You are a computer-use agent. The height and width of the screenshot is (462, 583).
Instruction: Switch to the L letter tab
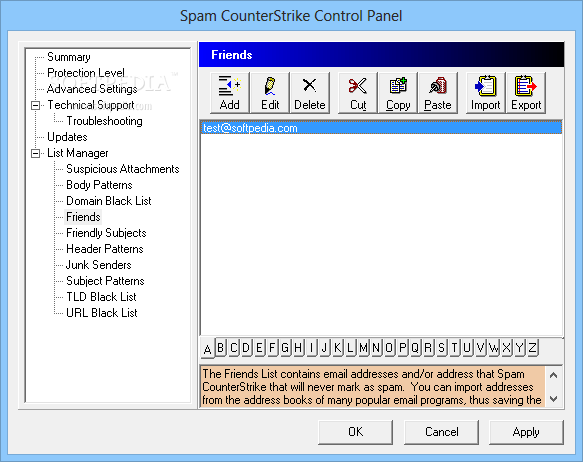(350, 348)
